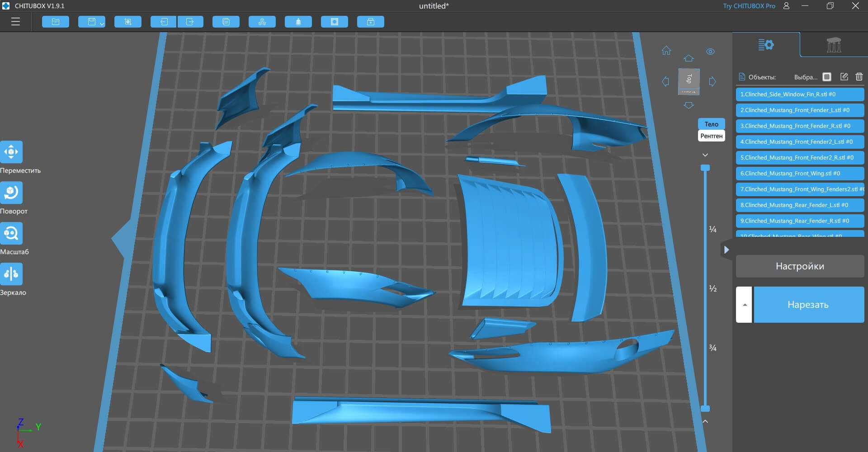
Task: Collapse the right panel with the triangle arrow
Action: click(726, 250)
